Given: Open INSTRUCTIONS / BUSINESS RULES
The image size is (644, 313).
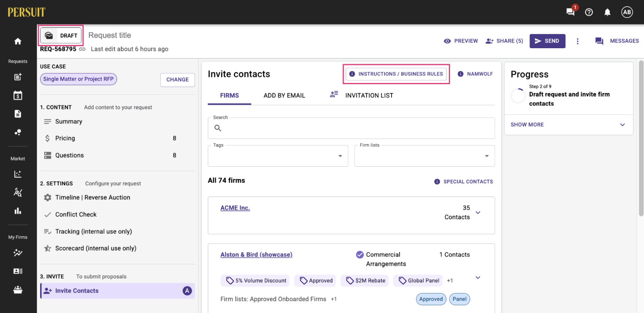Looking at the screenshot, I should coord(396,74).
